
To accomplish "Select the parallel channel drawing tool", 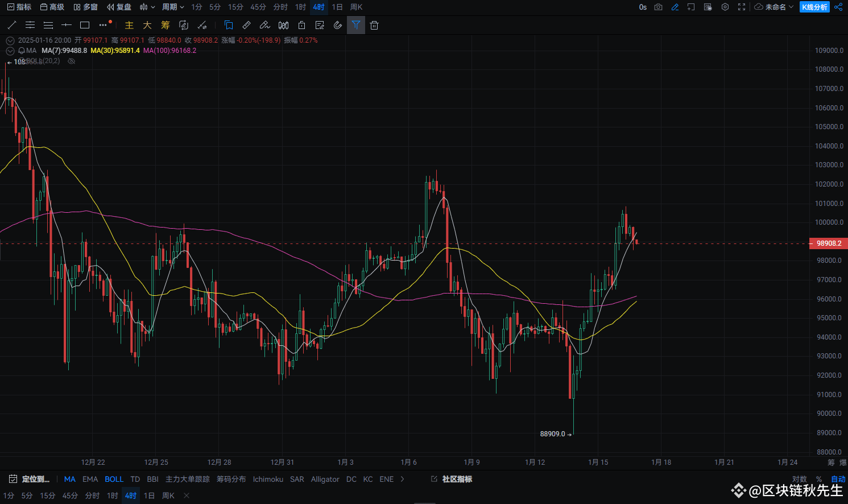I will click(30, 25).
